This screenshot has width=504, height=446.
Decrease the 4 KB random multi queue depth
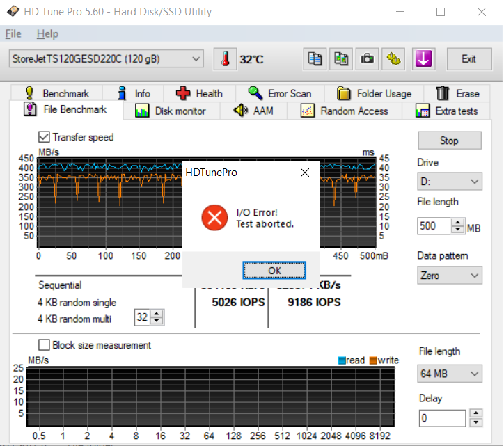click(x=157, y=321)
